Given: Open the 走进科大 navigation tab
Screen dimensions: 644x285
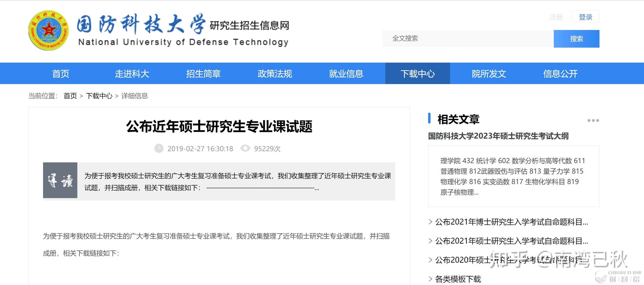Looking at the screenshot, I should pos(132,74).
